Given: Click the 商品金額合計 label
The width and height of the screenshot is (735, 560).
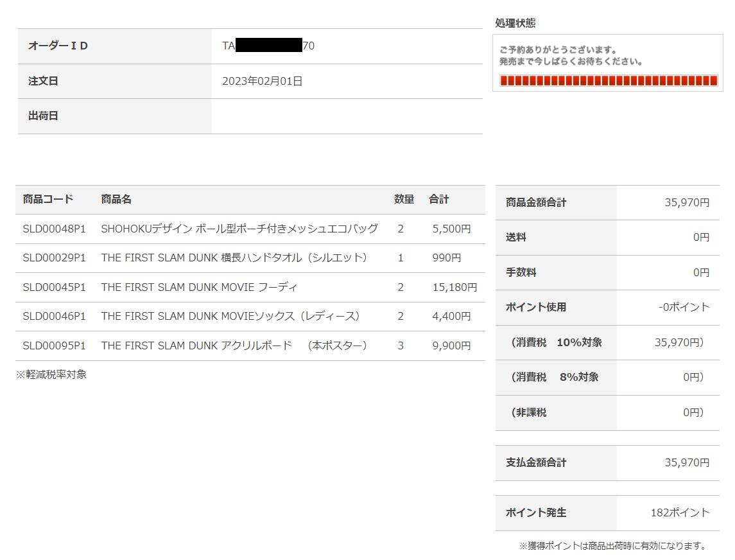Looking at the screenshot, I should pyautogui.click(x=536, y=202).
